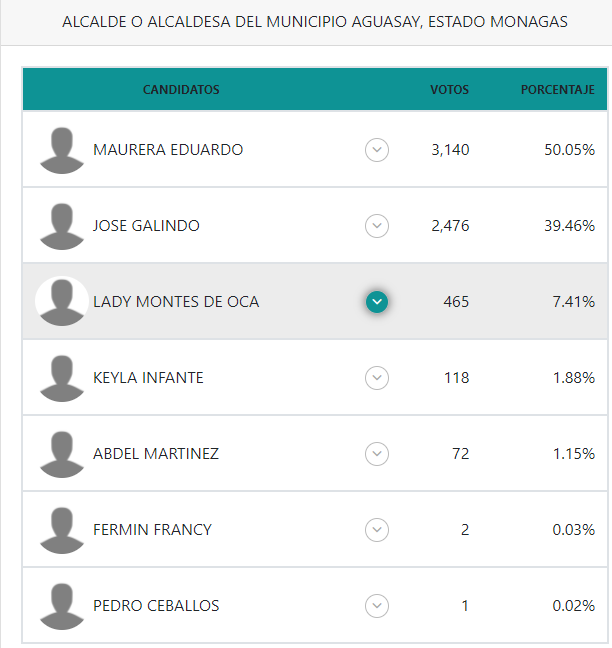Open Abdel Martinez's detail chevron
612x648 pixels.
pos(377,454)
